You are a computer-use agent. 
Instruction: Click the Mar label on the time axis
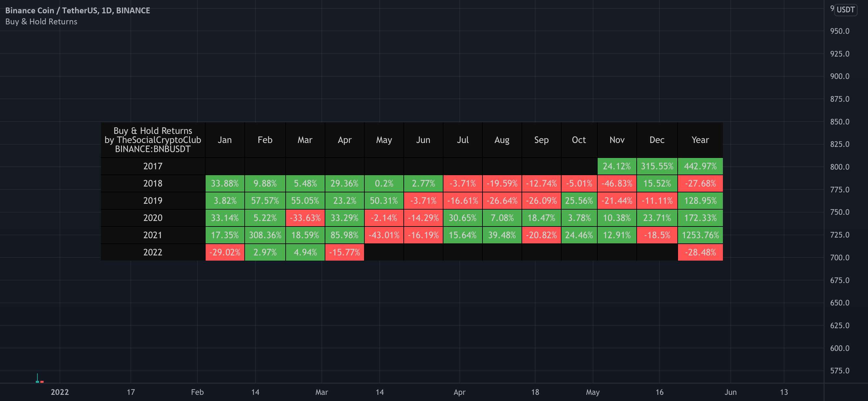(321, 392)
